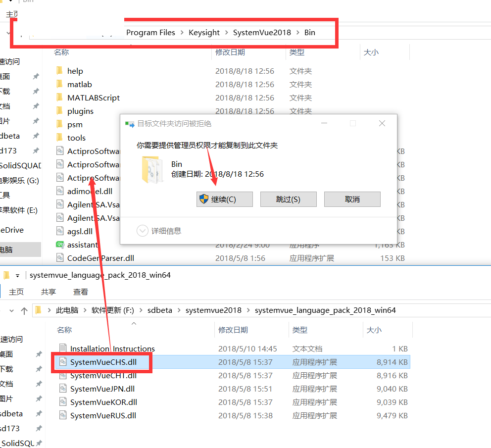Screen dimensions: 491x448
Task: Open the help folder in the Bin window
Action: pos(59,71)
